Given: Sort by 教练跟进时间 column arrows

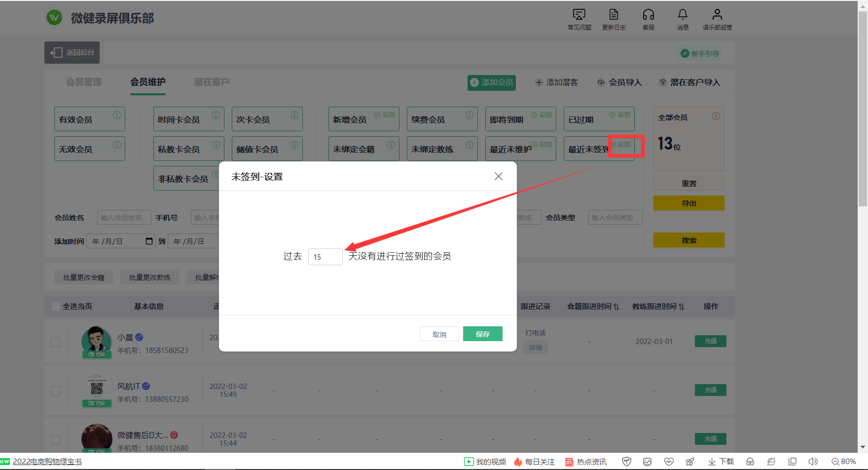Looking at the screenshot, I should pyautogui.click(x=681, y=307).
